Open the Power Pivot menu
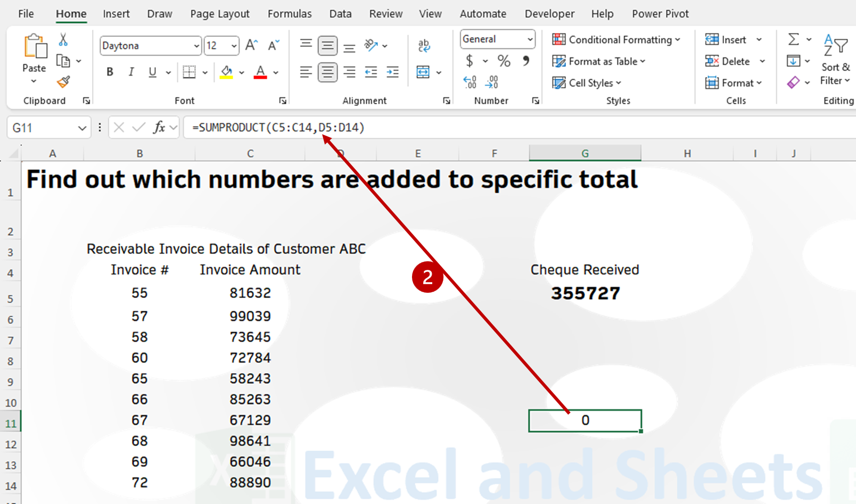This screenshot has height=504, width=856. coord(660,13)
